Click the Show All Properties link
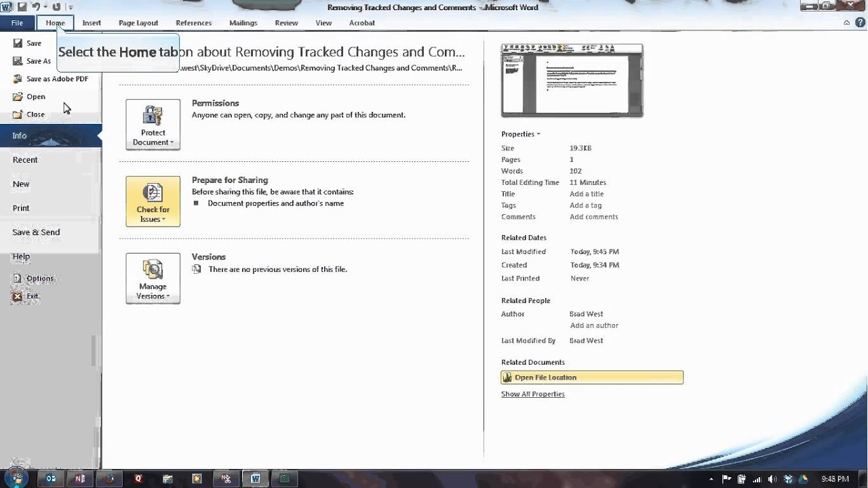 point(533,394)
